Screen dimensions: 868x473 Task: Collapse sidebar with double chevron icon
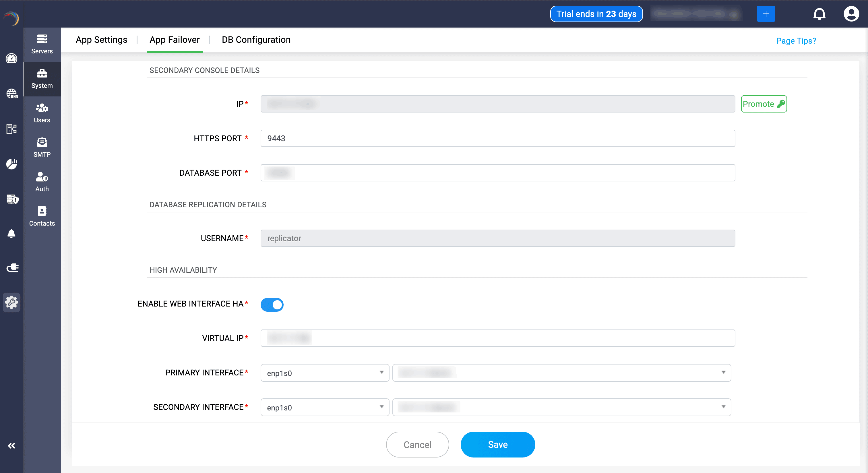point(11,446)
